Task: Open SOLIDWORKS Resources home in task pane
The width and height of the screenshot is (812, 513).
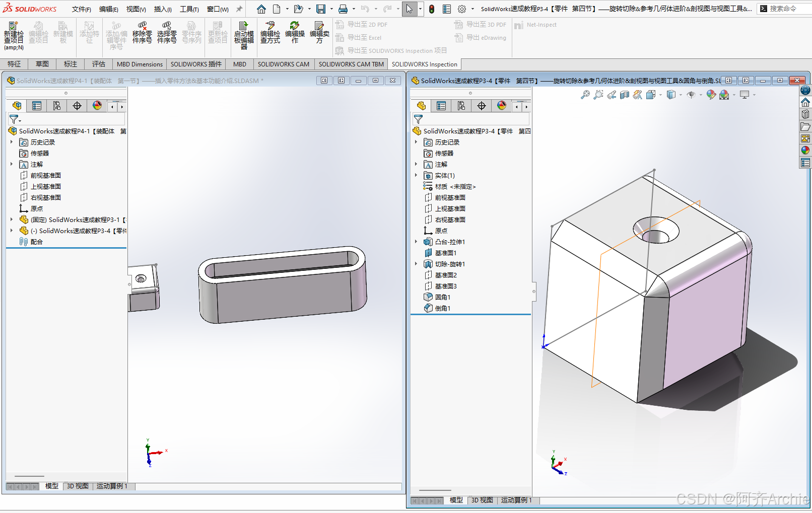Action: [x=805, y=102]
